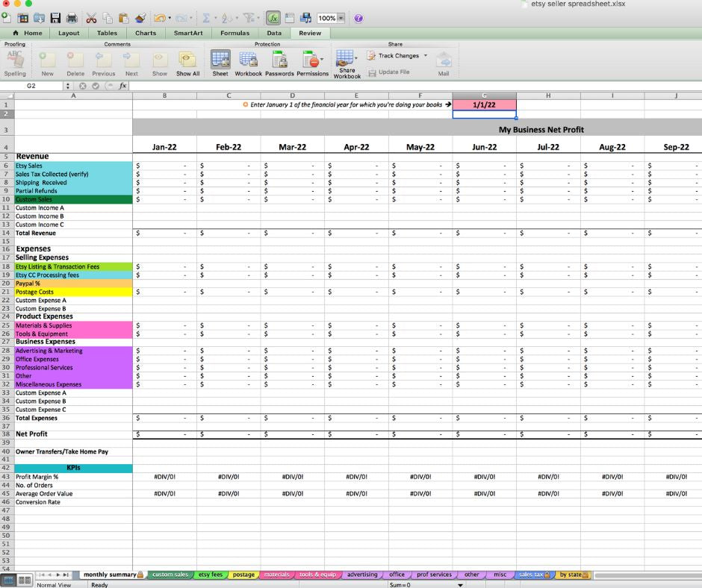The image size is (702, 588).
Task: Toggle the Sheet protection button
Action: (220, 63)
